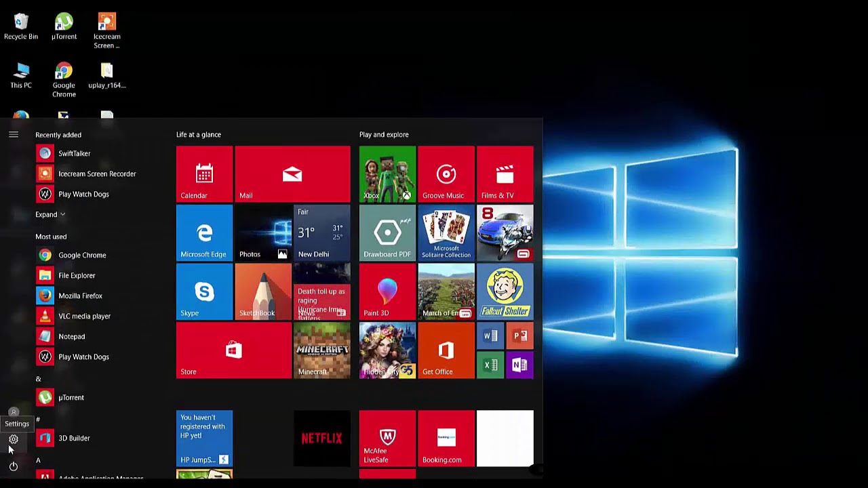The height and width of the screenshot is (488, 868).
Task: Select the Recycle Bin desktop icon
Action: tap(21, 27)
